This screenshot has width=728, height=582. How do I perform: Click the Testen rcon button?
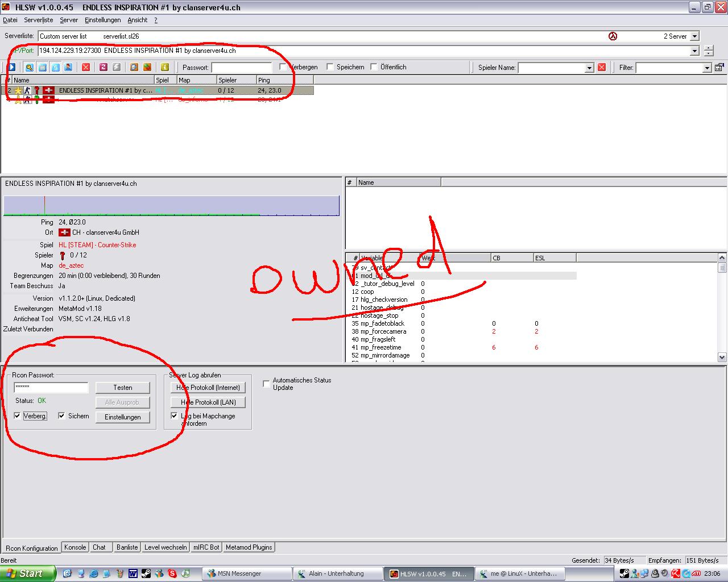(x=123, y=388)
